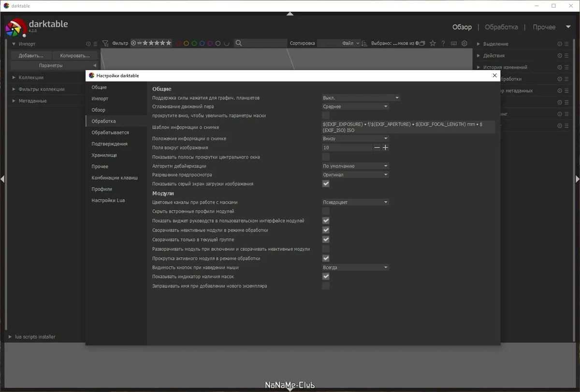Open Поддержка силы нажатия dropdown (Выкл.)
This screenshot has width=580, height=392.
[x=361, y=98]
